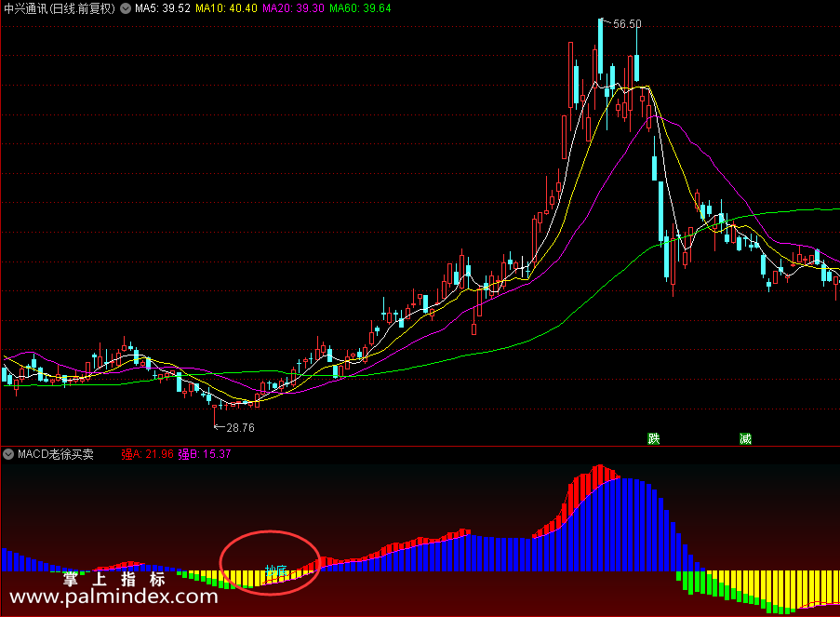This screenshot has height=617, width=840.
Task: Click the 抄底 signal label in indicator panel
Action: point(276,570)
